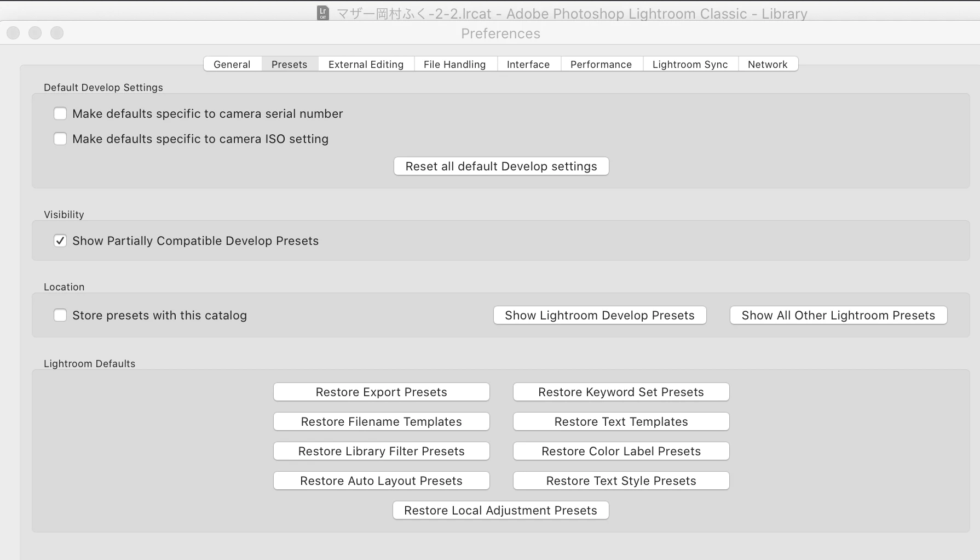The width and height of the screenshot is (980, 560).
Task: Open the Lightroom Sync tab
Action: pos(690,64)
